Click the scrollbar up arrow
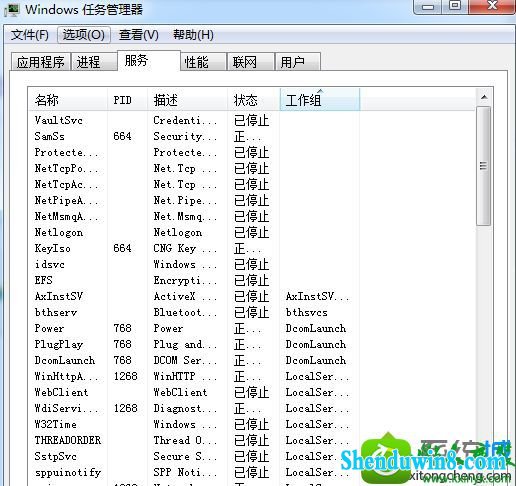The height and width of the screenshot is (486, 516). pos(484,97)
